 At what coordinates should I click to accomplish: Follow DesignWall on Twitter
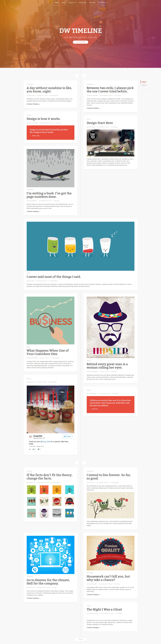67,436
